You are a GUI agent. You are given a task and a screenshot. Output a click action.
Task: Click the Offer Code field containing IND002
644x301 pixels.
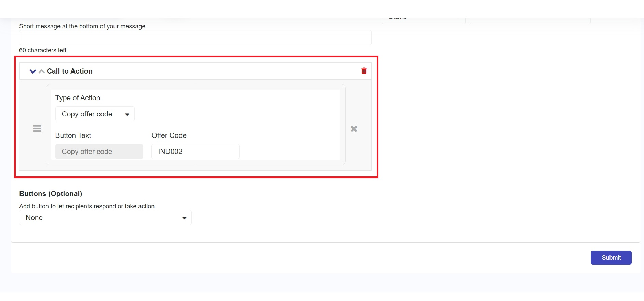[195, 152]
